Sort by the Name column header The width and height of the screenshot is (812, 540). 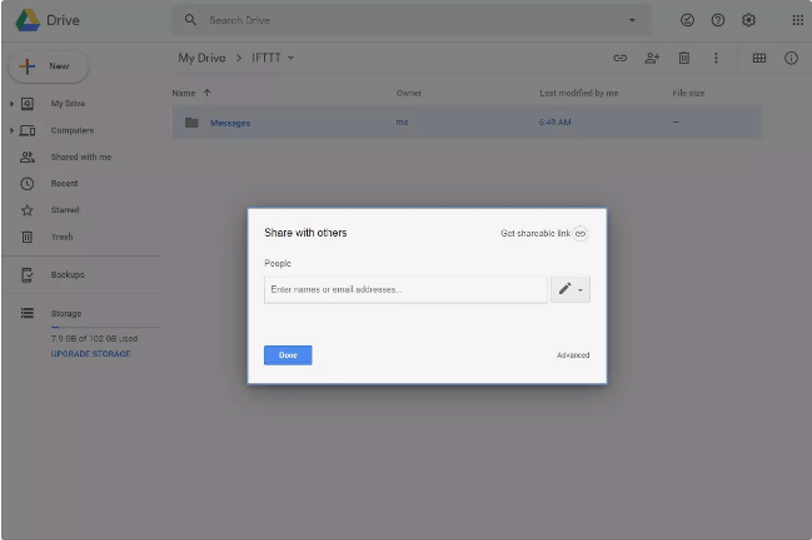(184, 93)
